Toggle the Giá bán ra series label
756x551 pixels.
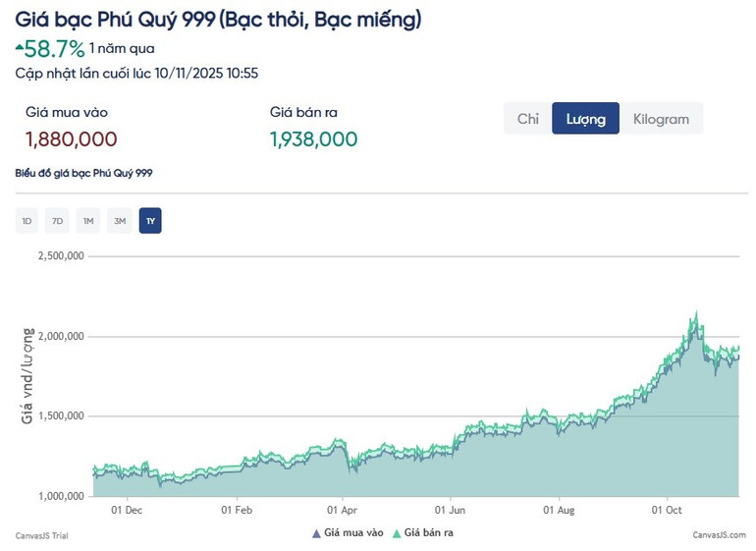pyautogui.click(x=428, y=533)
